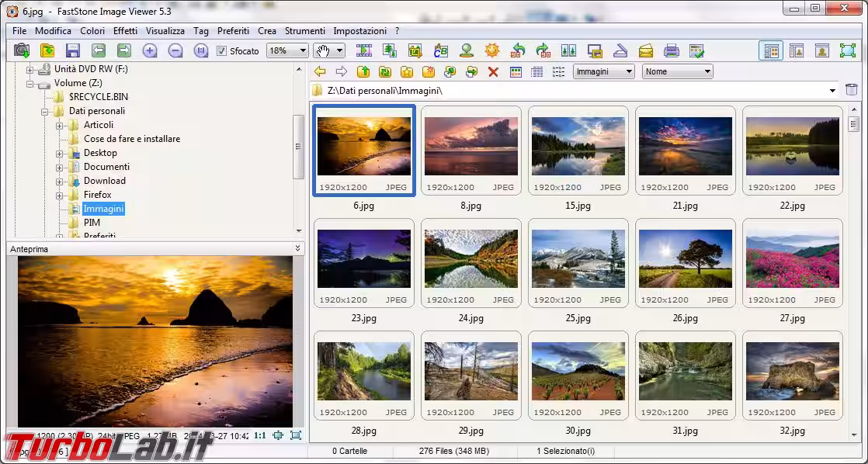
Task: Open the Strumenti menu
Action: pyautogui.click(x=305, y=31)
